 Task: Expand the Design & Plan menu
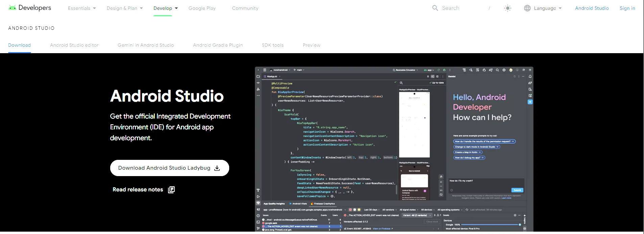tap(125, 8)
